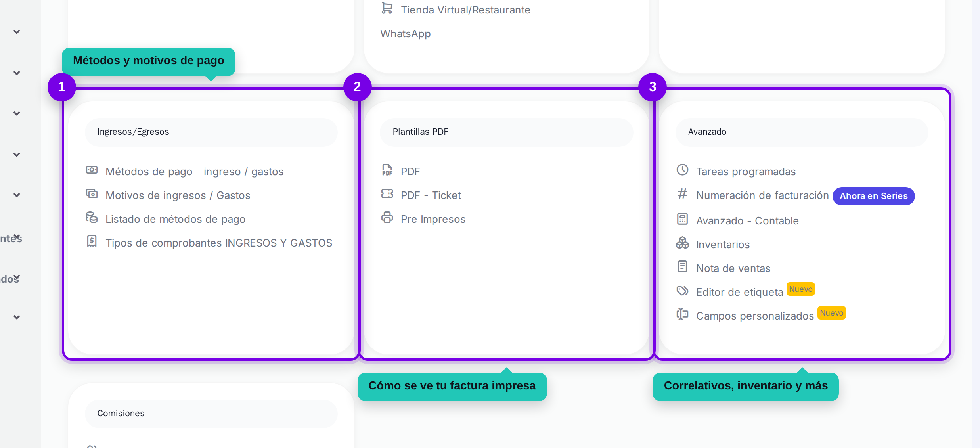Open Avanzado - Contable

tap(747, 221)
